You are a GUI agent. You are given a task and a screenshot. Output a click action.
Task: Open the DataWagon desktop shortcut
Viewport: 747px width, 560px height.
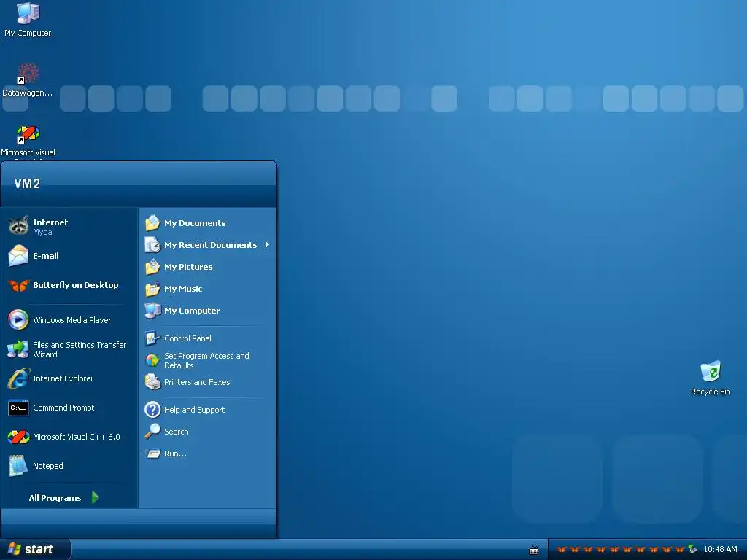pos(28,80)
